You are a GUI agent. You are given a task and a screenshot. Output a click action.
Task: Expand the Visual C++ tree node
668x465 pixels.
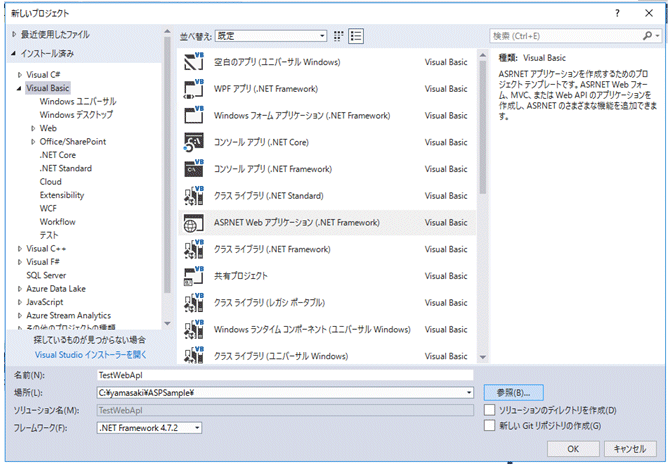coord(20,248)
